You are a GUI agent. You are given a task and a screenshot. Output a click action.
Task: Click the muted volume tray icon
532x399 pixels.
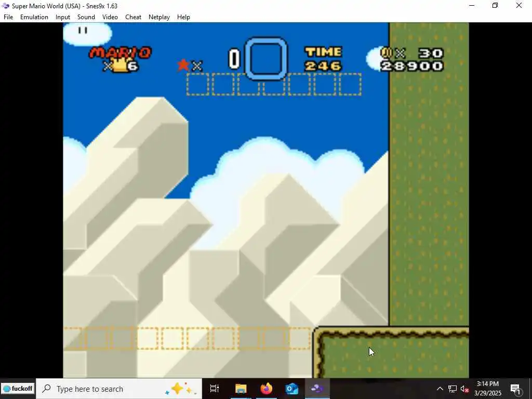coord(464,389)
